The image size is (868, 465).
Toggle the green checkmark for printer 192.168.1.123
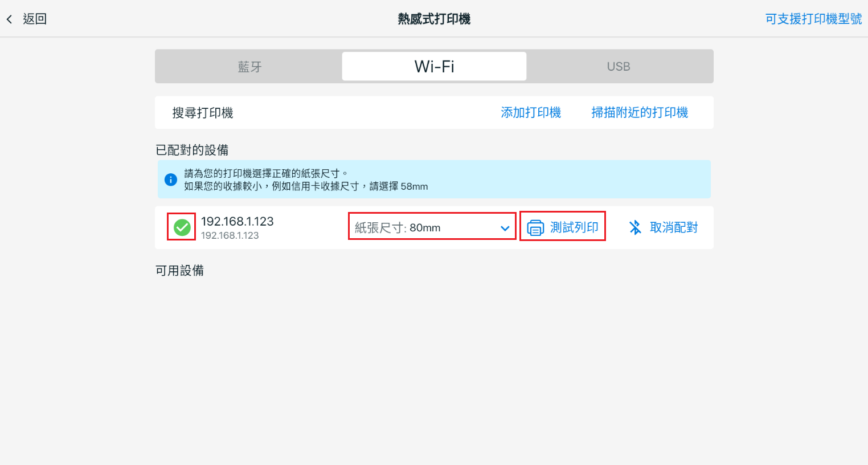pyautogui.click(x=182, y=227)
